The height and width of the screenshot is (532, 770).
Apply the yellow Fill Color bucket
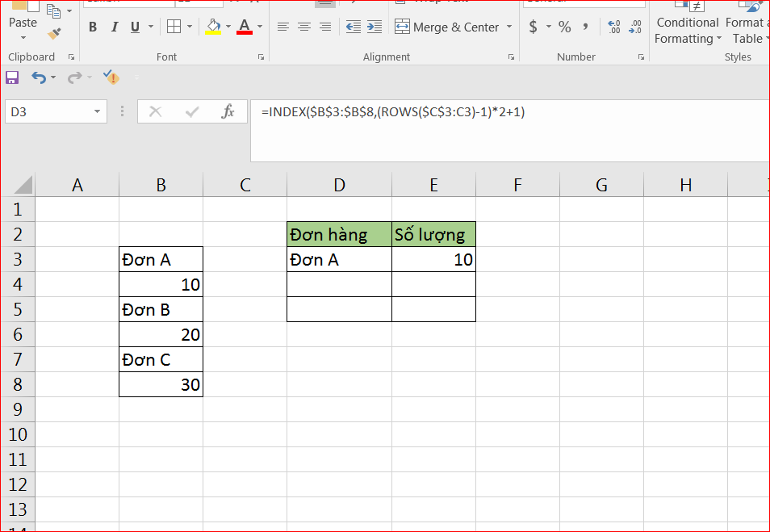tap(213, 27)
